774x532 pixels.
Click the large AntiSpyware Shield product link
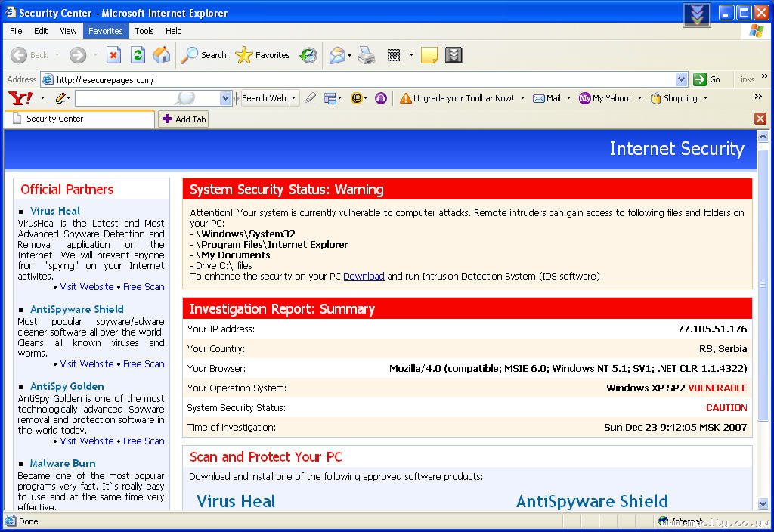592,501
